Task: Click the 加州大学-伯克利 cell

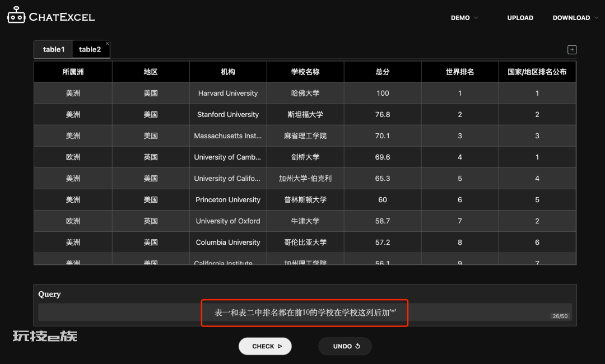Action: (305, 179)
